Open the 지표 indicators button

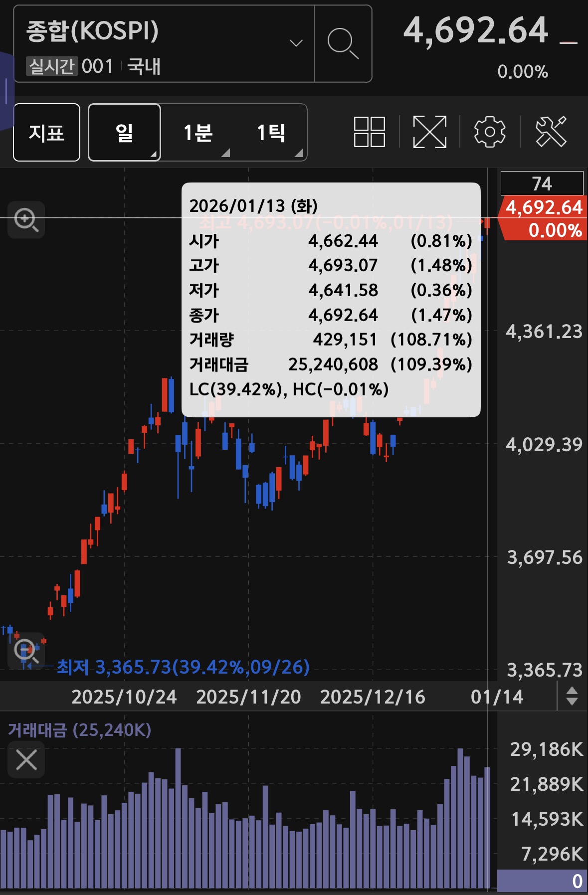pos(47,133)
